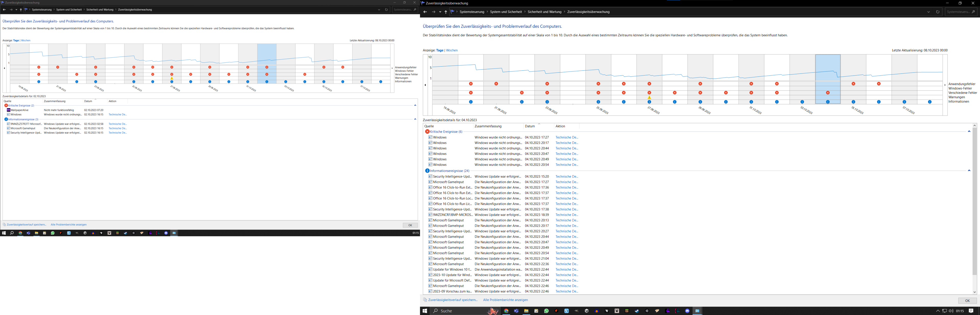980x315 pixels.
Task: Click the WallpaperAlive entry icon
Action: 8,110
